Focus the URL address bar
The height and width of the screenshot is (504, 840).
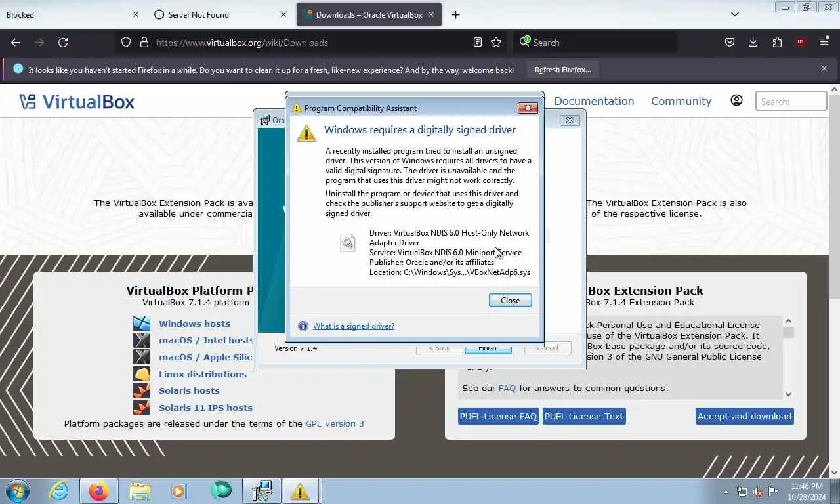[310, 42]
